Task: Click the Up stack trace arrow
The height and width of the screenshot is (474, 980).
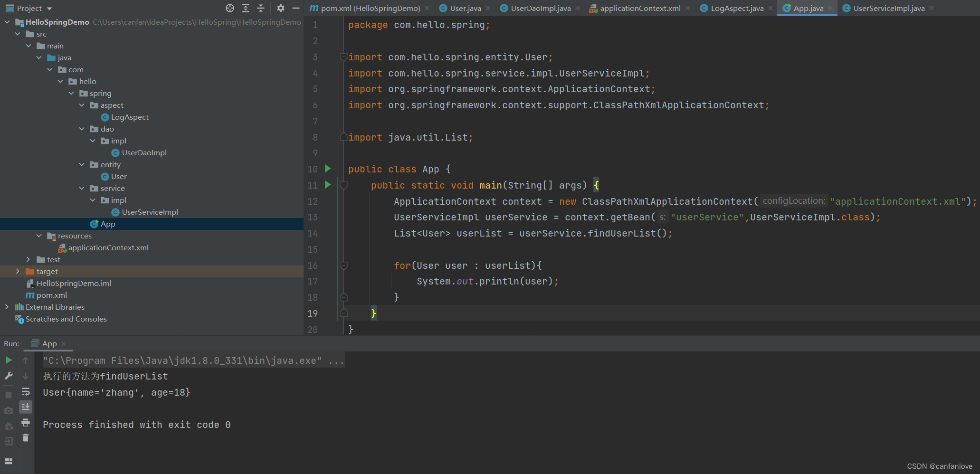Action: (x=26, y=360)
